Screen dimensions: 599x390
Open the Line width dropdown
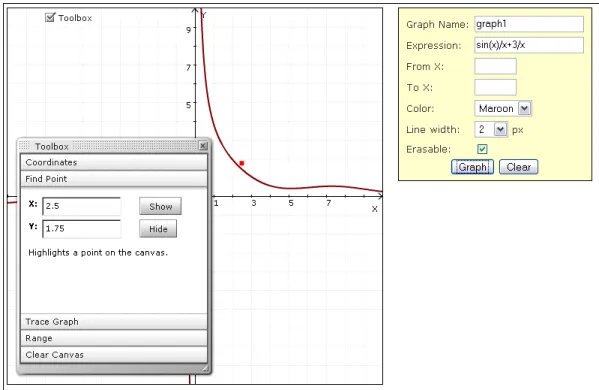coord(491,130)
